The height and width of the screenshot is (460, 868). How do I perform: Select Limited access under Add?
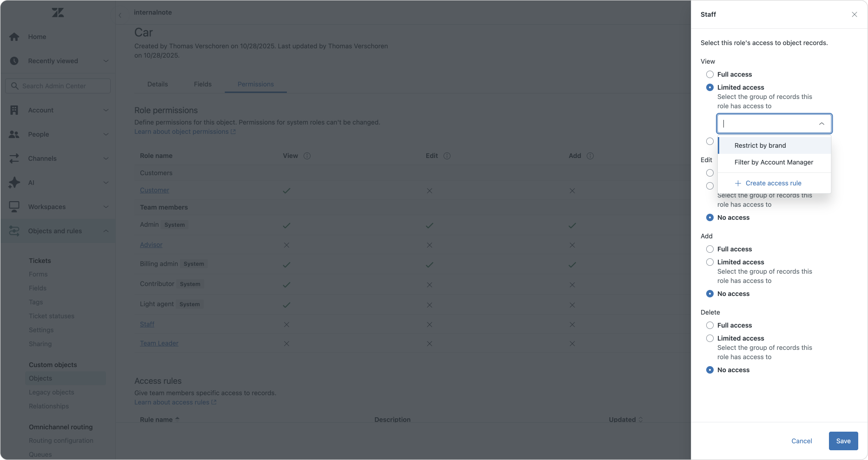(710, 262)
